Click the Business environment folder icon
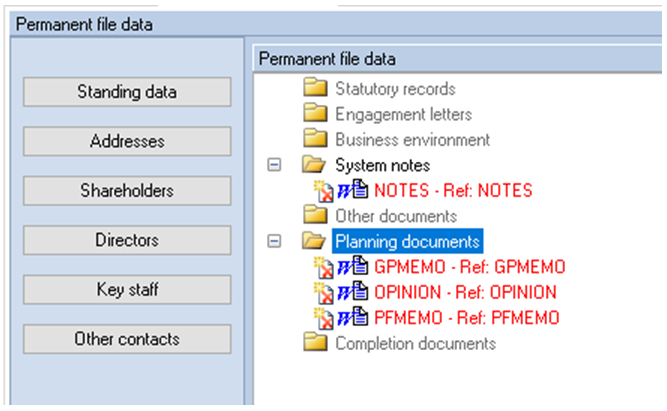Screen dimensions: 667x411 coord(315,139)
